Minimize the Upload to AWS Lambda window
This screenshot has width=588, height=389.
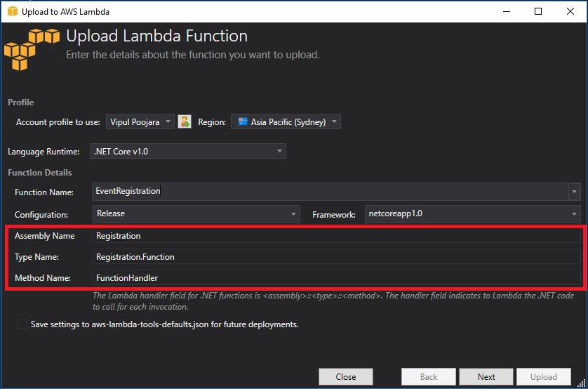coord(506,12)
